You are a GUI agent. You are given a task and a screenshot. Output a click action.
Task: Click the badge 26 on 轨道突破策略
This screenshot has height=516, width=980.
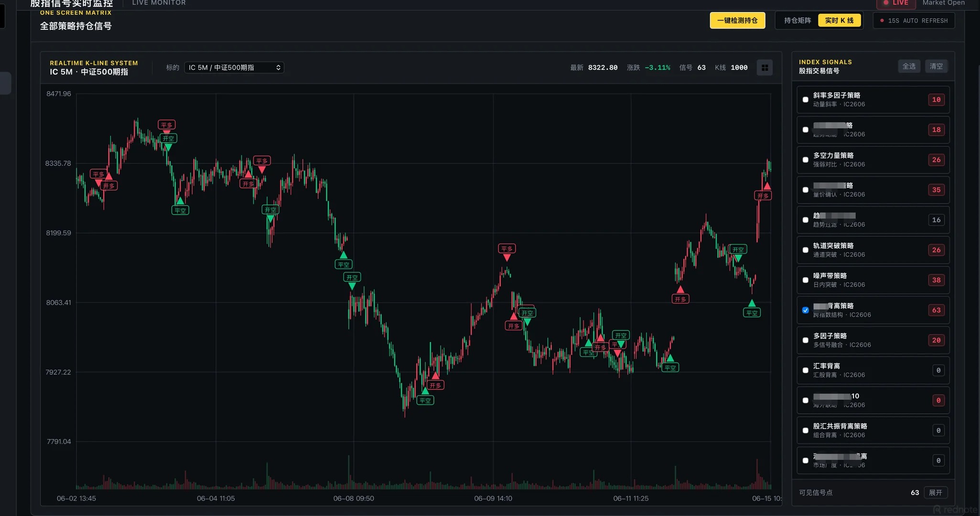936,250
